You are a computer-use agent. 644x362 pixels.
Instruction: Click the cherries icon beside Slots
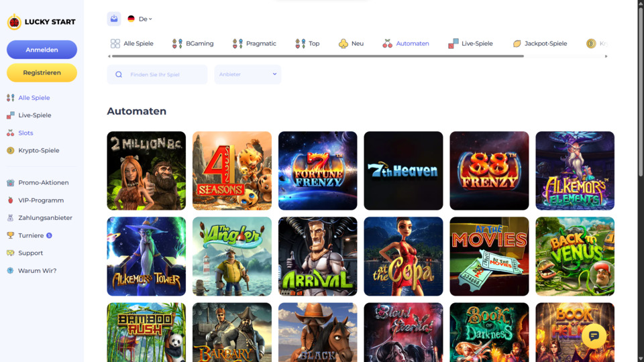coord(10,133)
